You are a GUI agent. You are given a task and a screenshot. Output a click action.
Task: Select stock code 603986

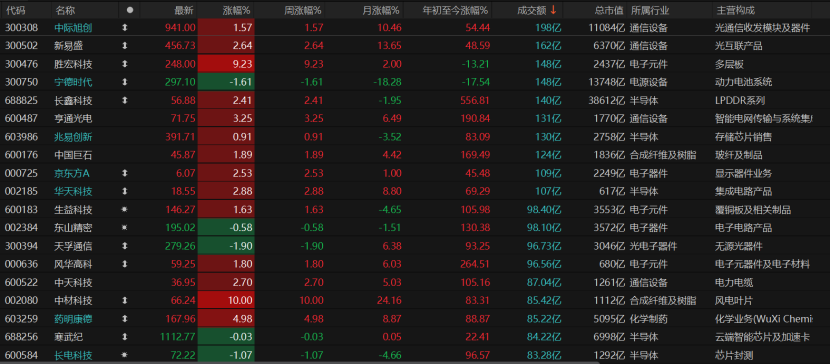click(x=21, y=137)
